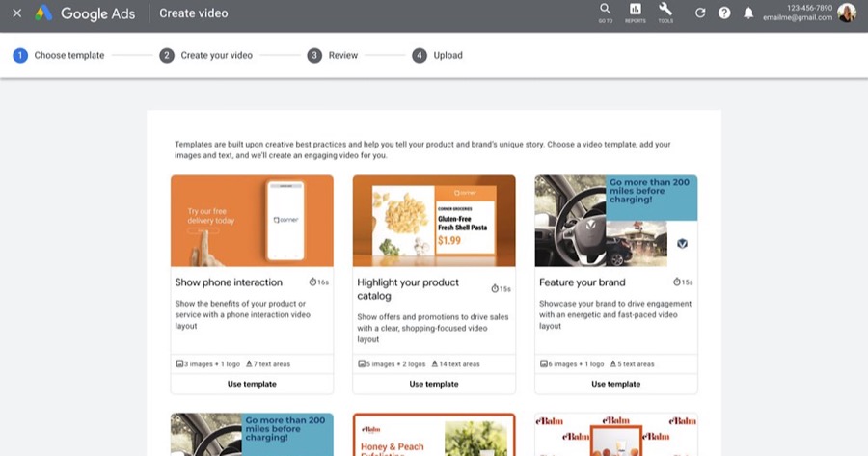Image resolution: width=868 pixels, height=456 pixels.
Task: Click the phone interaction template thumbnail
Action: pos(252,221)
